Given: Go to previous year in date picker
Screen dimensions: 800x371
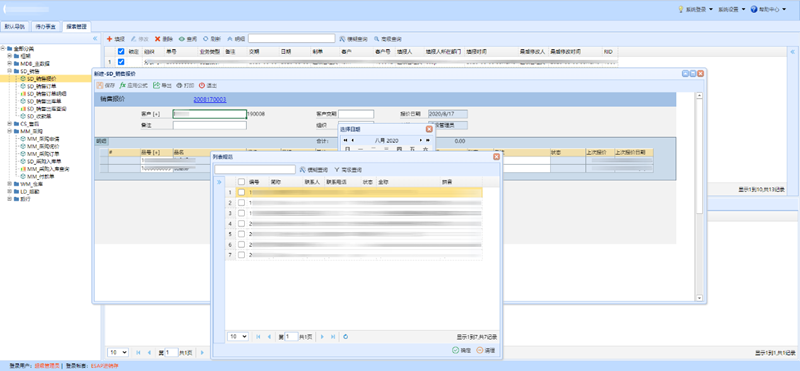Looking at the screenshot, I should click(345, 140).
